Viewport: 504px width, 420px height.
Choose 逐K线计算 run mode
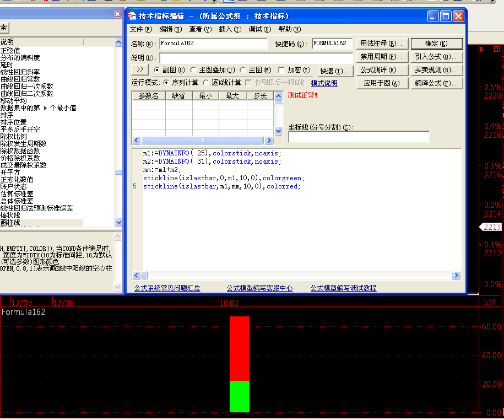[206, 83]
